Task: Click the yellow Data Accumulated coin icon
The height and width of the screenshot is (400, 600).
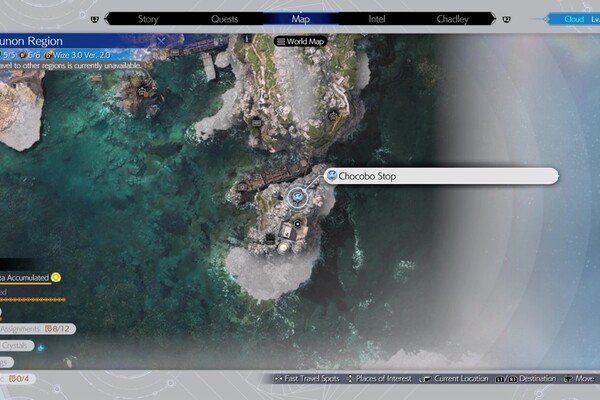Action: (x=56, y=277)
